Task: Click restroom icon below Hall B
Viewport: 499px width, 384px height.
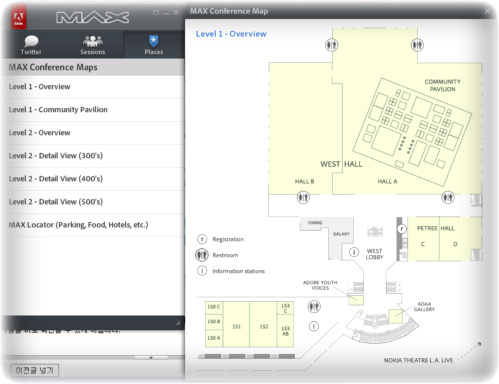Action: pyautogui.click(x=303, y=197)
